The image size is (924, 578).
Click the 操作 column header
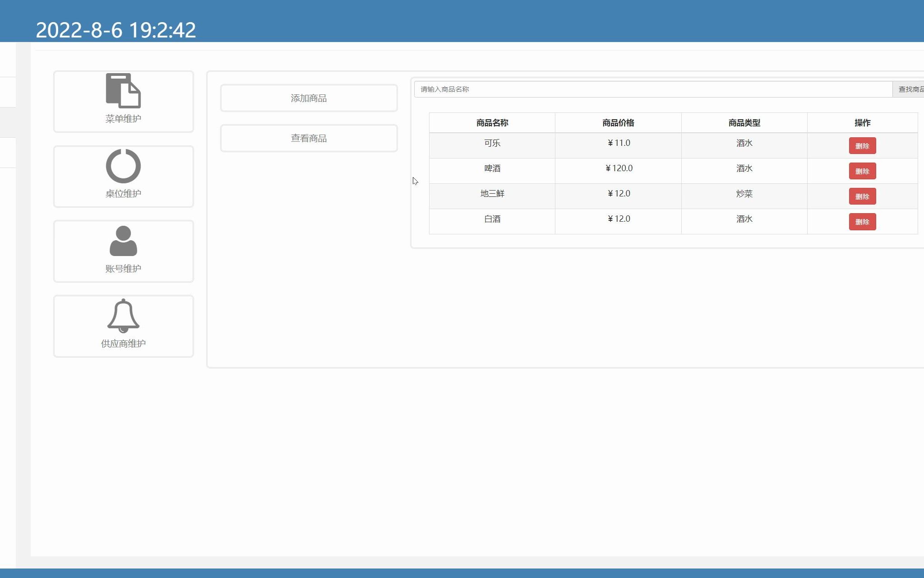pyautogui.click(x=863, y=123)
